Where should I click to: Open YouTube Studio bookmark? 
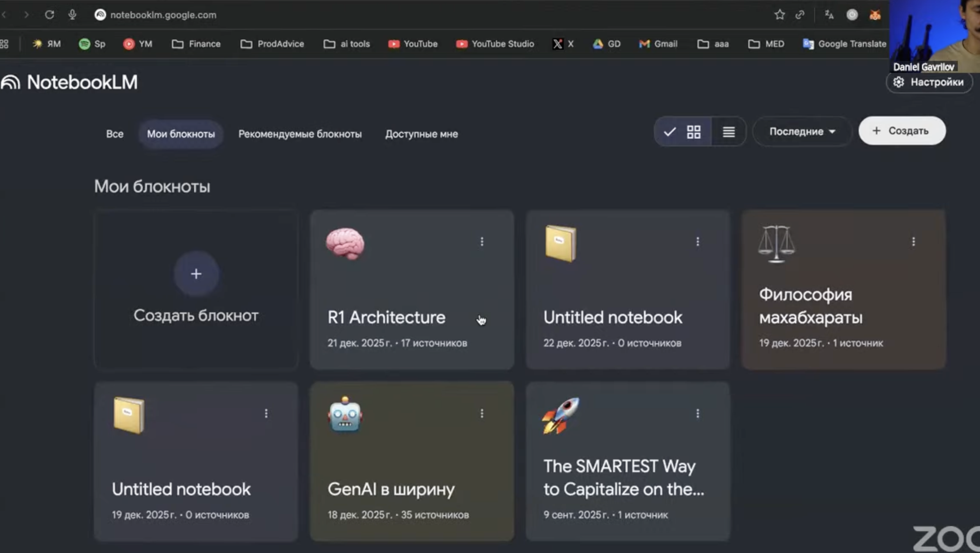pyautogui.click(x=495, y=44)
